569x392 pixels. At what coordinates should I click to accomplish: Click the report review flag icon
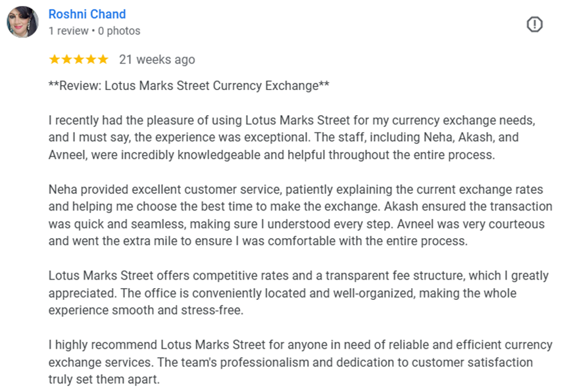pyautogui.click(x=535, y=24)
